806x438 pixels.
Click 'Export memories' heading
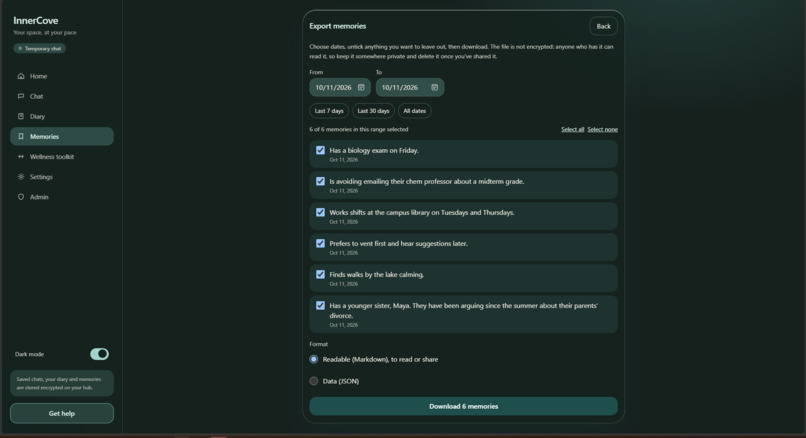tap(338, 26)
